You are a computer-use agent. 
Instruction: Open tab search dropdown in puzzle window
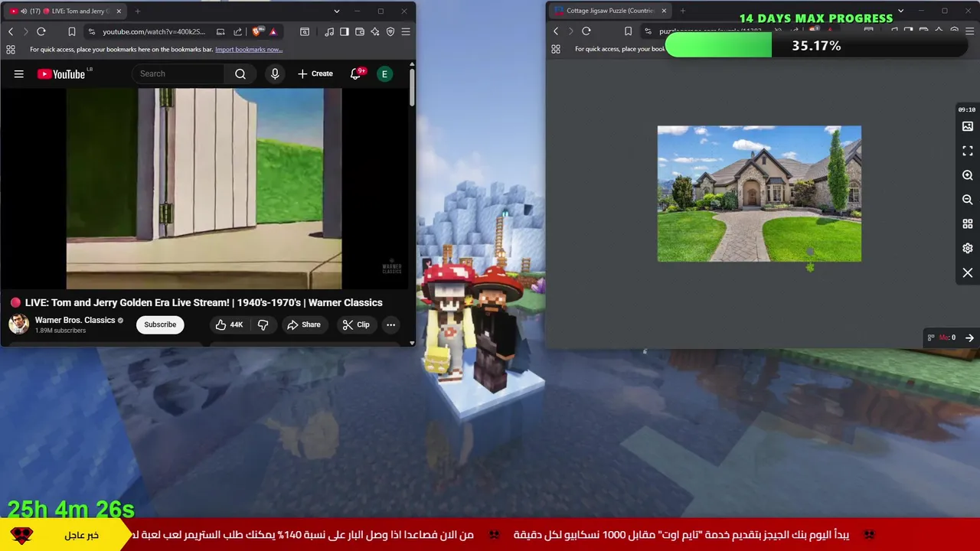pyautogui.click(x=900, y=11)
